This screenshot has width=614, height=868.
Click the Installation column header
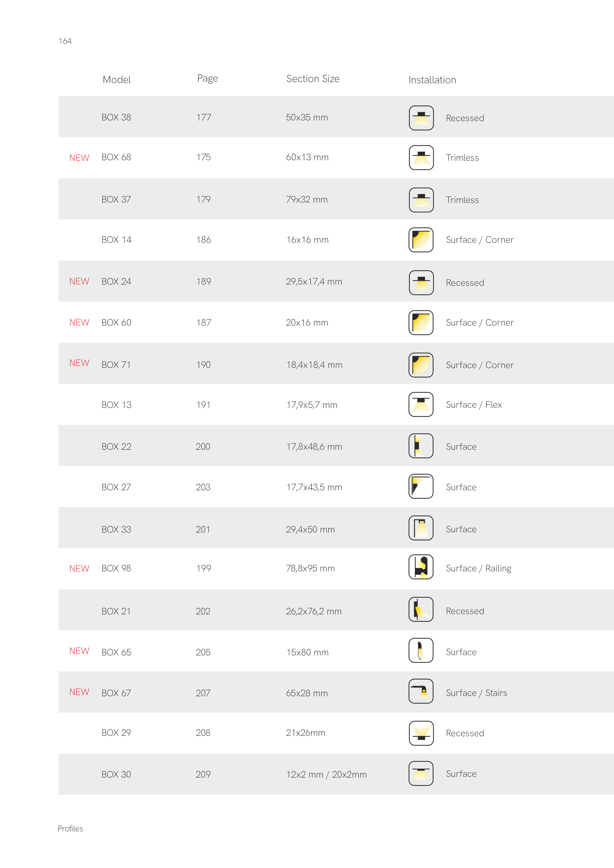point(432,80)
